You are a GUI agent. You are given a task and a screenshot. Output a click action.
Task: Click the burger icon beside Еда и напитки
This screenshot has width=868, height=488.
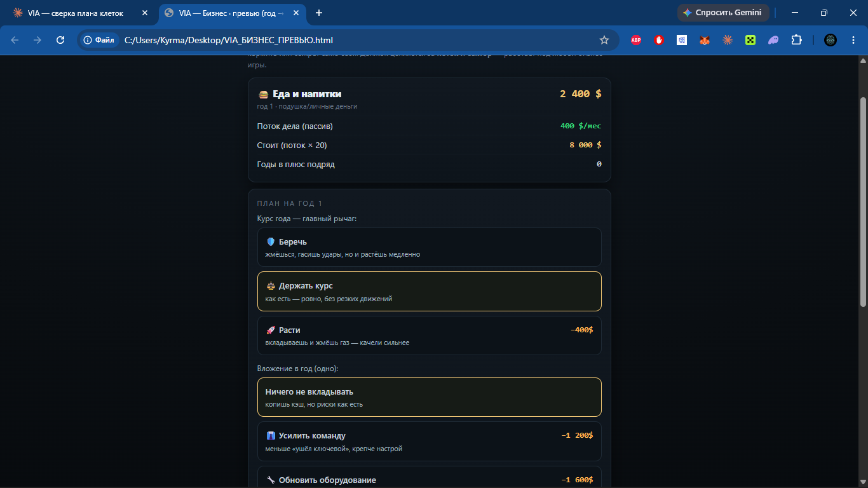263,94
